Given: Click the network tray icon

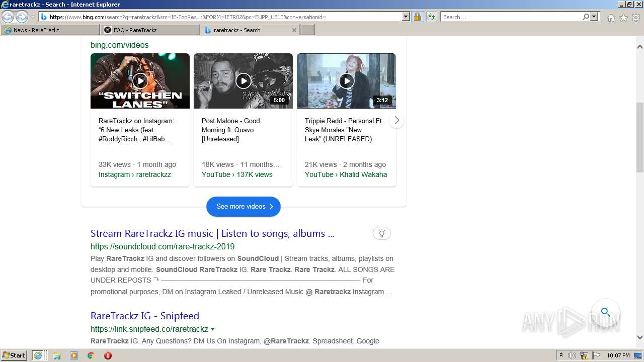Looking at the screenshot, I should click(x=584, y=355).
